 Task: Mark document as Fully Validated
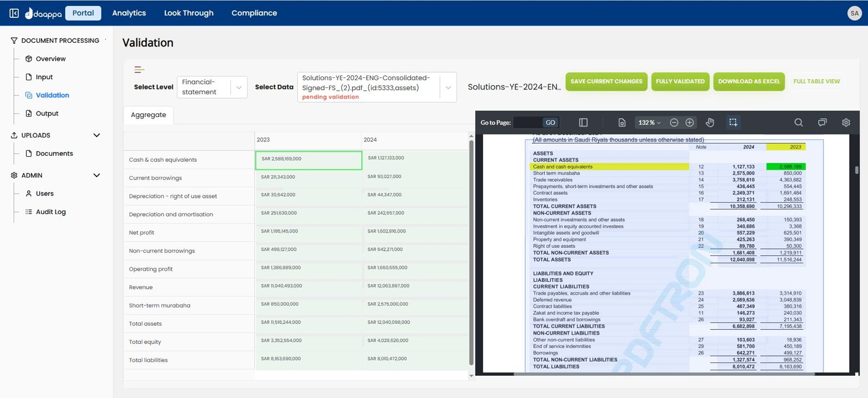680,81
